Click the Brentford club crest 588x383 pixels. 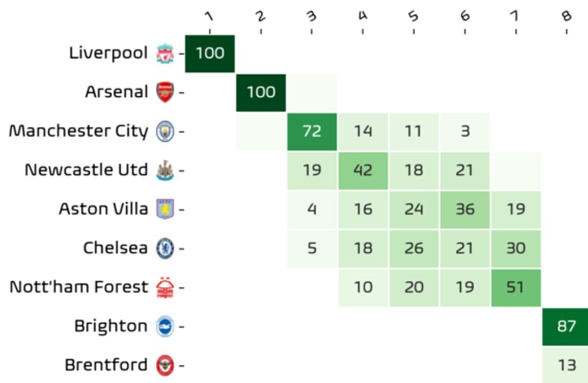[165, 365]
